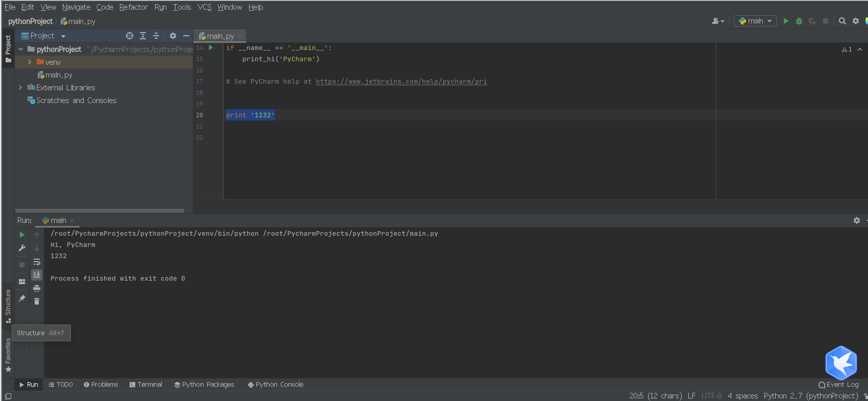Open the Event Log
Viewport: 868px width, 401px height.
coord(838,385)
